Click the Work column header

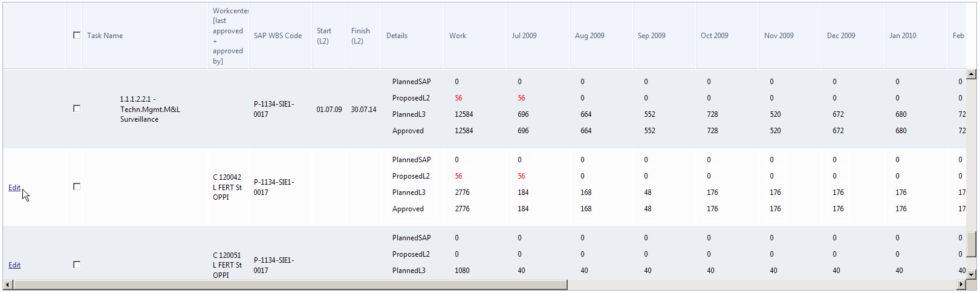[458, 36]
